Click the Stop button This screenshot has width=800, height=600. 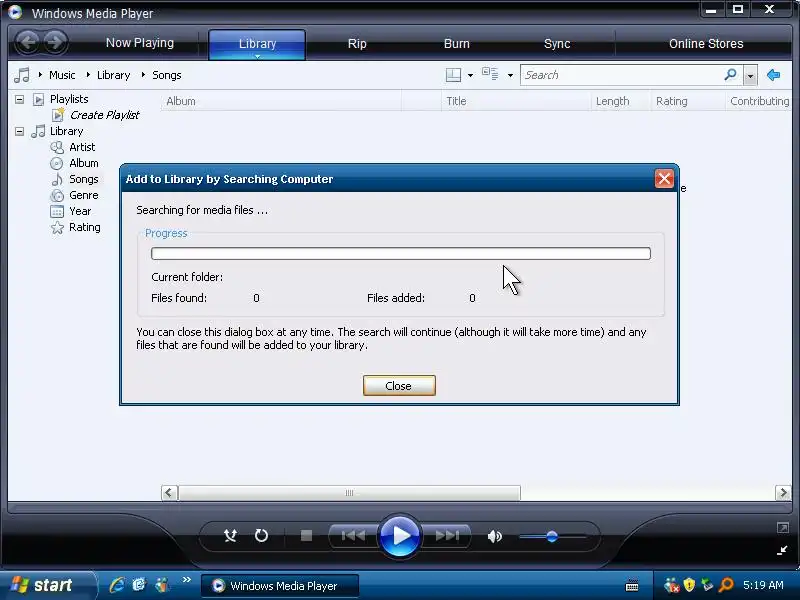tap(306, 536)
